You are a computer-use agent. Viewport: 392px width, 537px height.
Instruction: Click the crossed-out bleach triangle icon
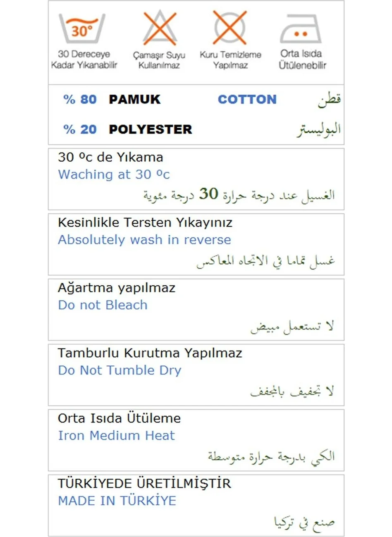[160, 28]
